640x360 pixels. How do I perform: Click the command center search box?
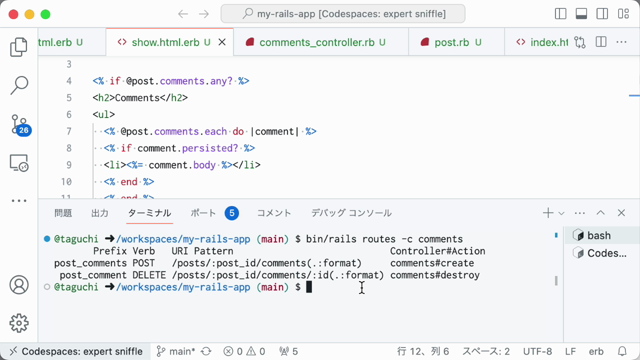(x=343, y=14)
